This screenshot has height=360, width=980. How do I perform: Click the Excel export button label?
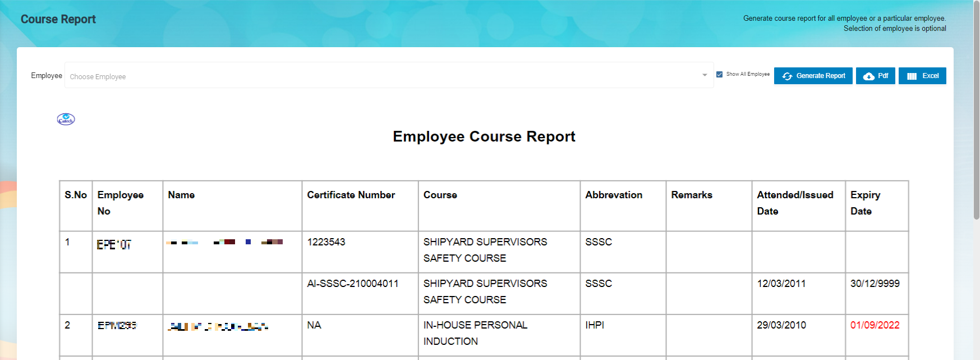(930, 76)
